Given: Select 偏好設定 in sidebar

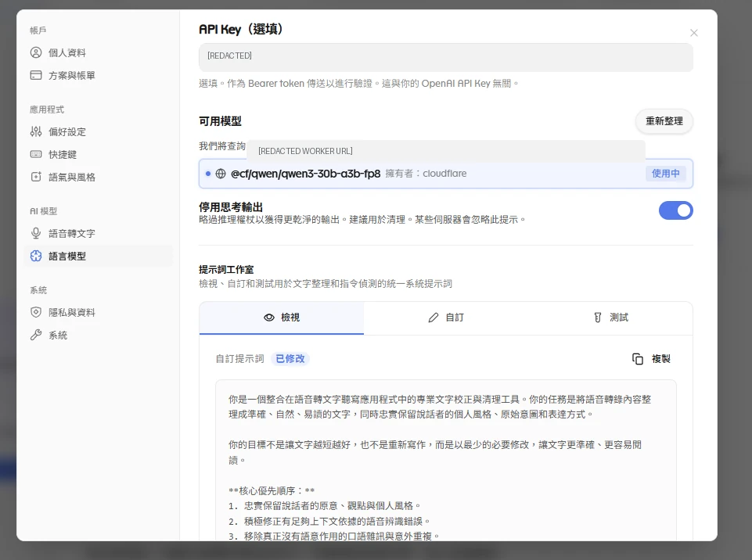Looking at the screenshot, I should tap(99, 131).
